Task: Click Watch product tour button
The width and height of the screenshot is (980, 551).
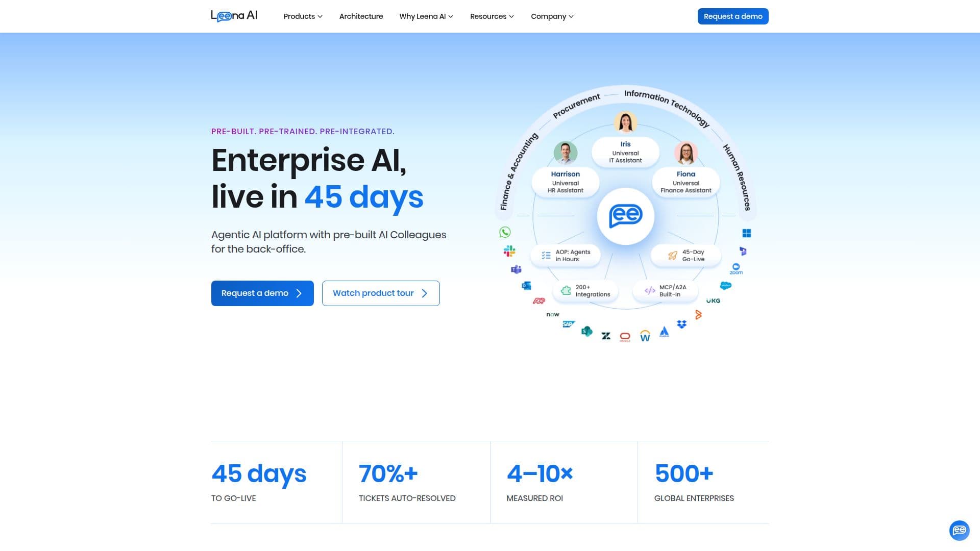Action: coord(381,293)
